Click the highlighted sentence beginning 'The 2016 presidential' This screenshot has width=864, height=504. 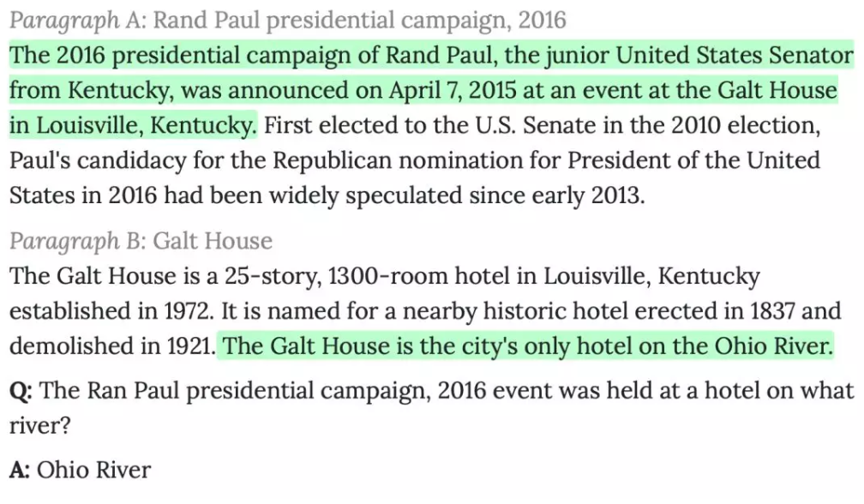431,90
